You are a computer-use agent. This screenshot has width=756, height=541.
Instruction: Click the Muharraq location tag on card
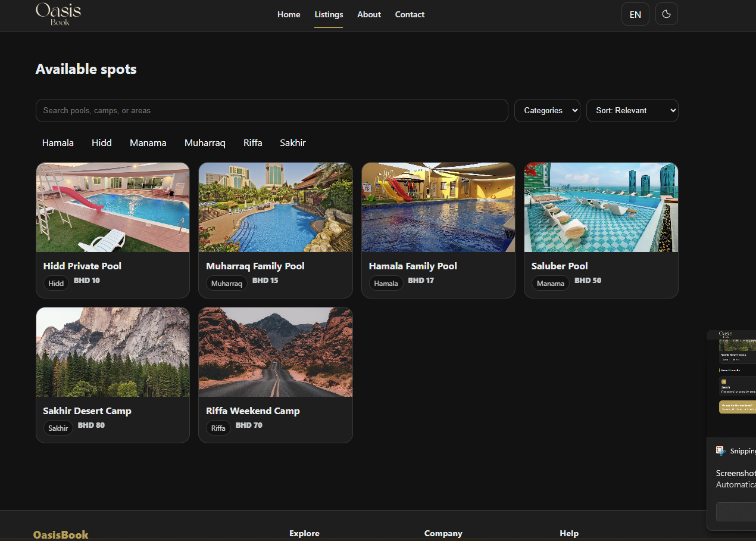[x=227, y=283]
